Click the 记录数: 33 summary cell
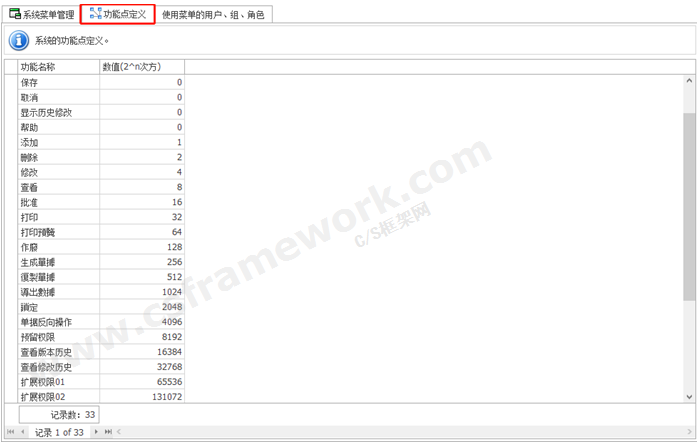 (59, 415)
